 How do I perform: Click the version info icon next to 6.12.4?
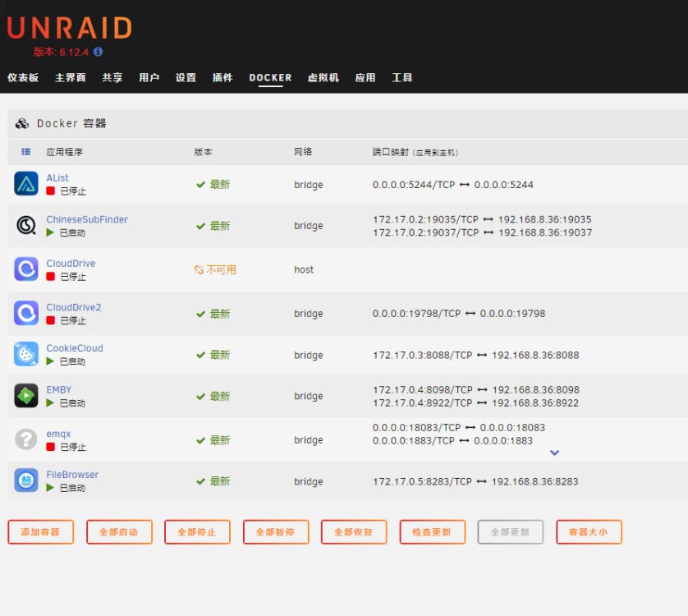click(99, 52)
